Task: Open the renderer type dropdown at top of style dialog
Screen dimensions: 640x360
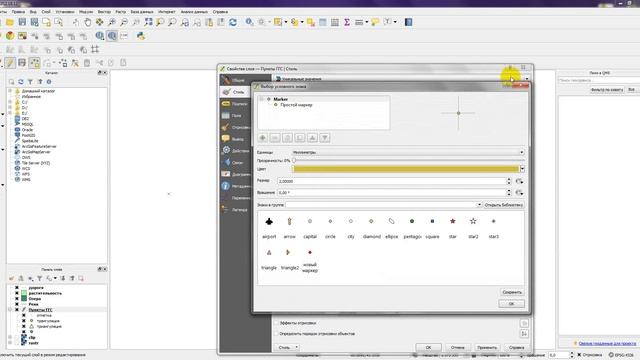Action: [527, 78]
